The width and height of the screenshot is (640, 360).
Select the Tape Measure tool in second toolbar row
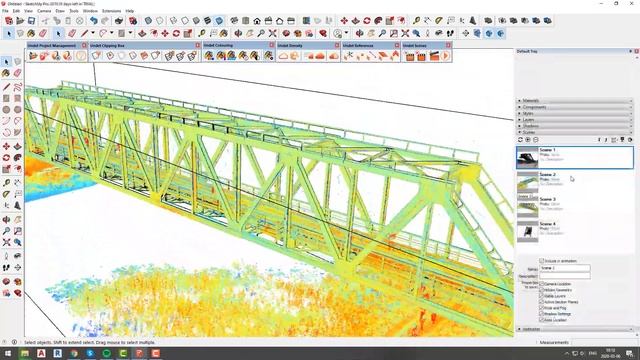(x=202, y=33)
